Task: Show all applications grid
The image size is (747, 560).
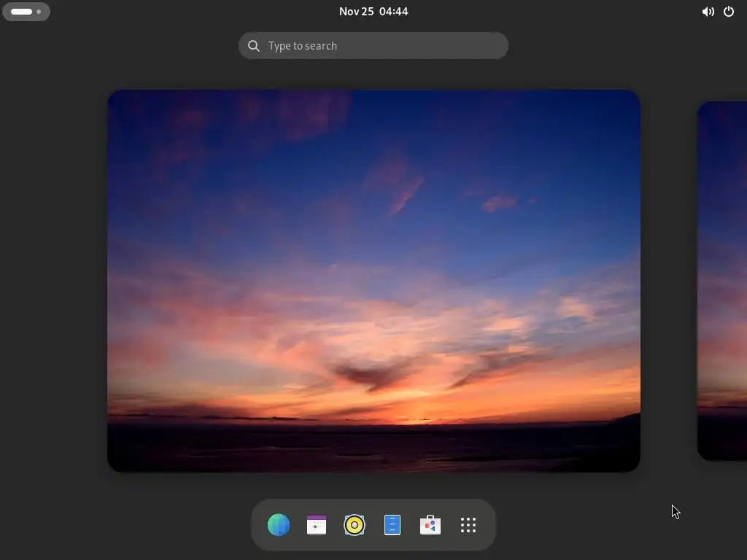Action: click(468, 525)
